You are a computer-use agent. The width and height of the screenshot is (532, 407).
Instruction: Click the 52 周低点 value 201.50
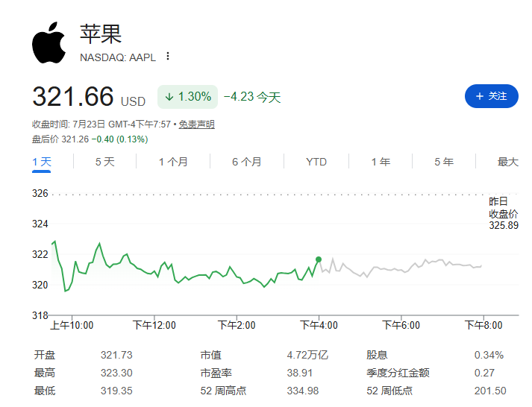[x=490, y=391]
